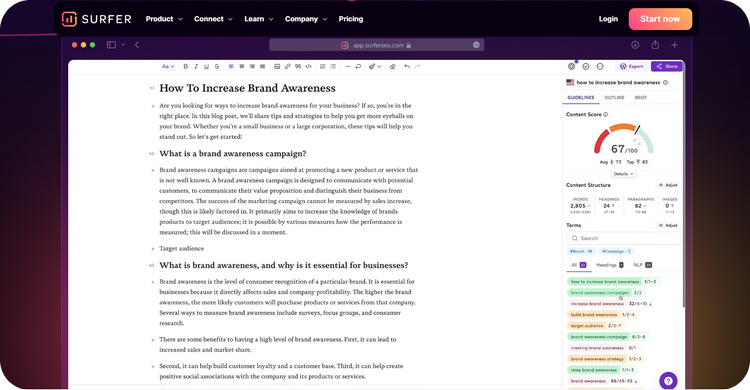Viewport: 750px width, 390px height.
Task: Toggle the browser sidebar panel icon
Action: point(111,45)
